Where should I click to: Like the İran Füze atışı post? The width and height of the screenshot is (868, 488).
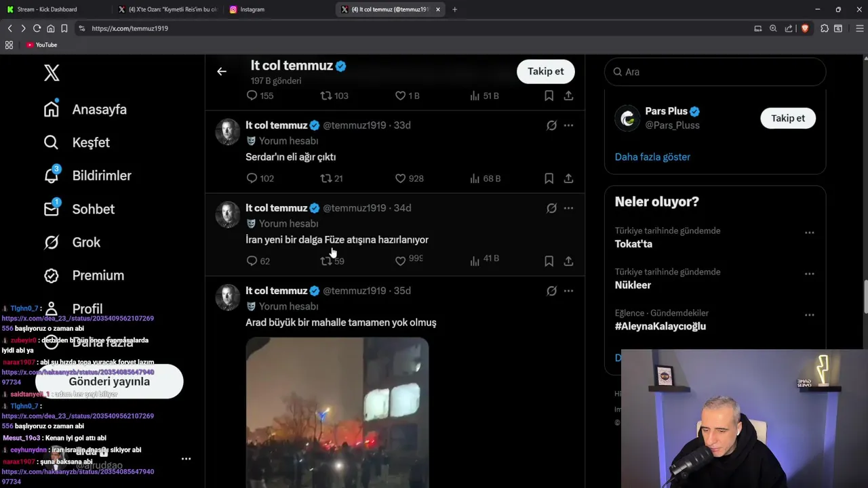409,260
